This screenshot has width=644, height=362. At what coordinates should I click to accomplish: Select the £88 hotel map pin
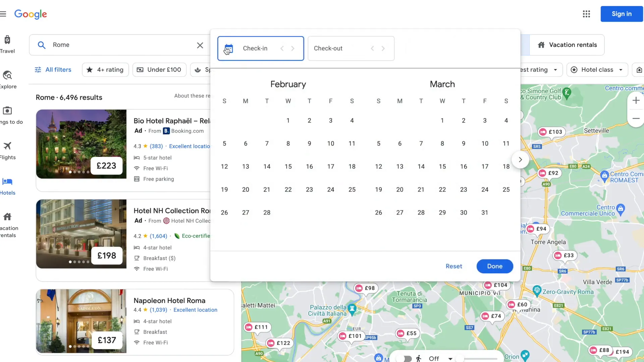(600, 350)
